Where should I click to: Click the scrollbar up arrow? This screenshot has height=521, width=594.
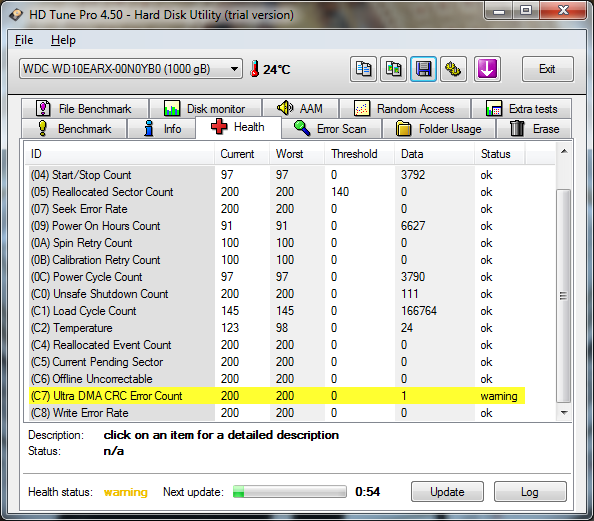(564, 152)
